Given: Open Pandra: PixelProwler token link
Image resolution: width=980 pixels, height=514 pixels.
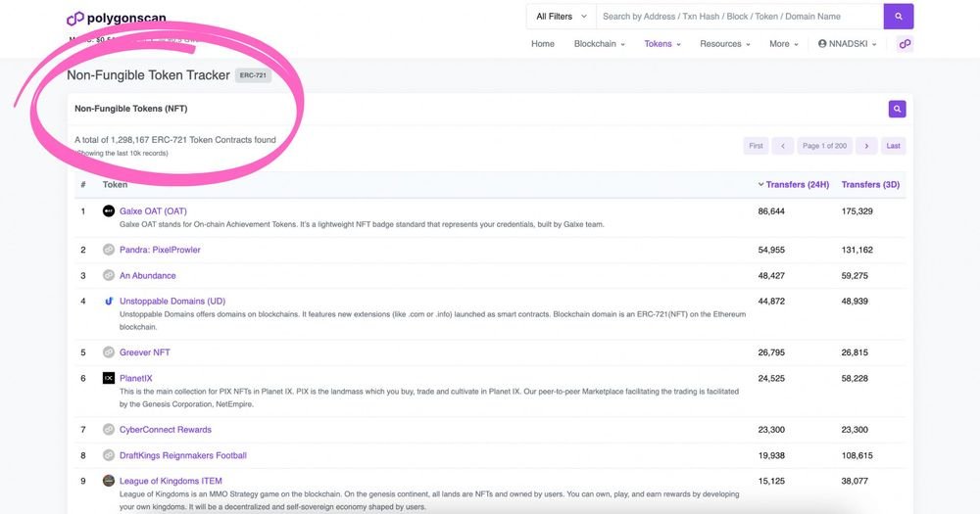Looking at the screenshot, I should click(x=160, y=250).
